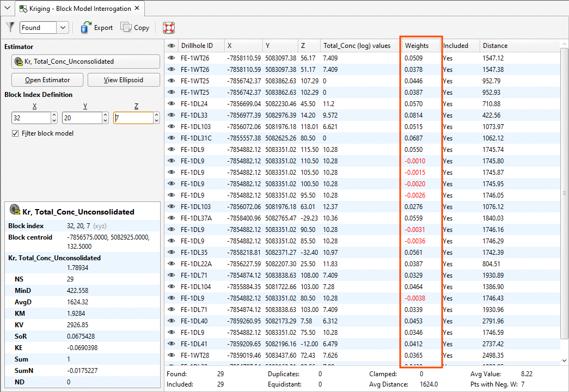
Task: Click the Y block index field
Action: (x=82, y=118)
